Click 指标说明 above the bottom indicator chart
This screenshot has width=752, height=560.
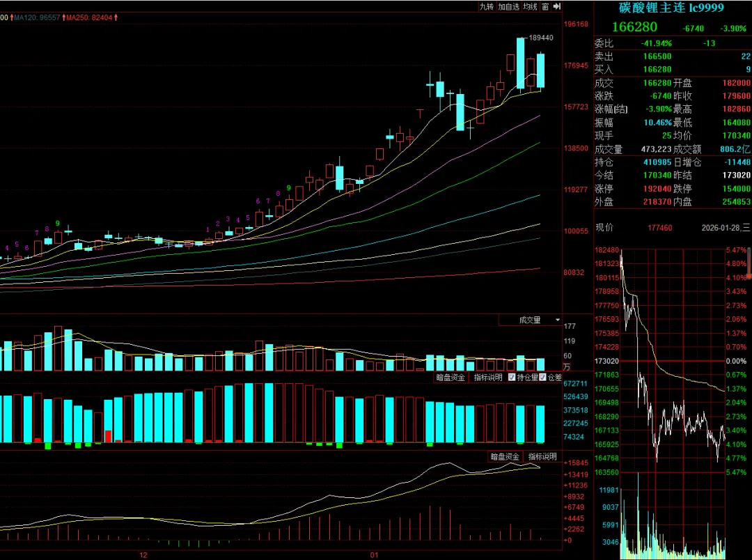[542, 456]
